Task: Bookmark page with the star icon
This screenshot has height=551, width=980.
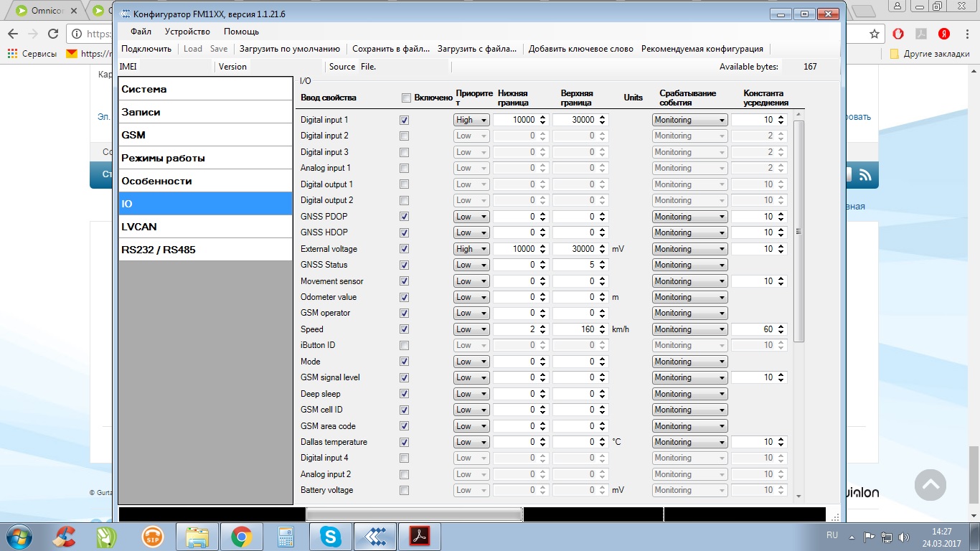Action: [x=874, y=34]
